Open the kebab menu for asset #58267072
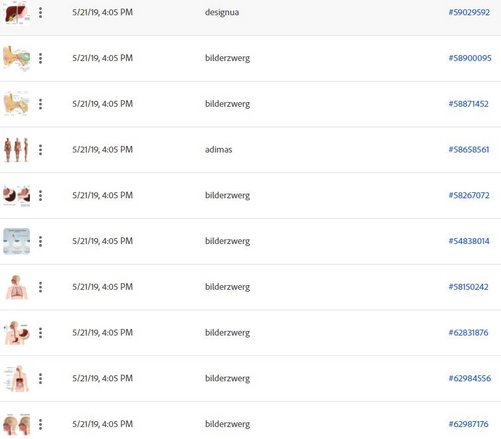Image resolution: width=501 pixels, height=439 pixels. tap(40, 195)
